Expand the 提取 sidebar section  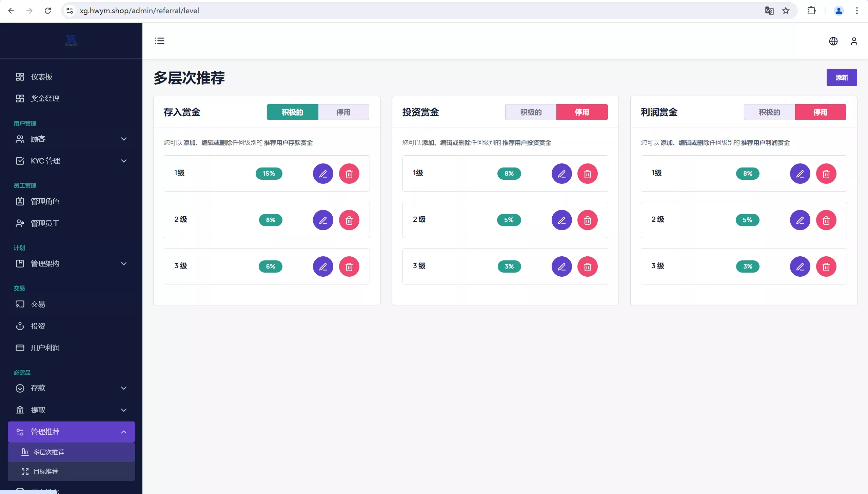click(123, 410)
